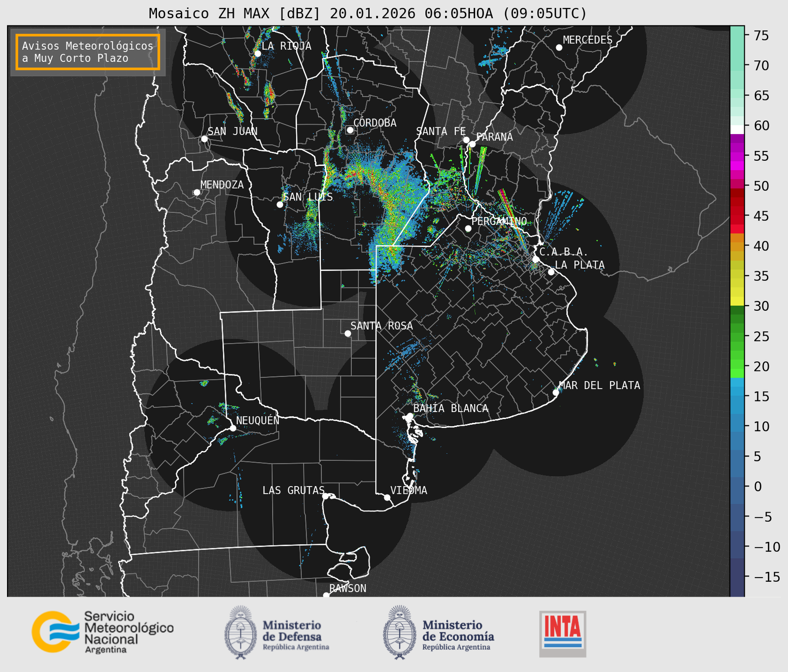Select the Neuquén city marker dot
This screenshot has height=672, width=788.
pyautogui.click(x=233, y=428)
